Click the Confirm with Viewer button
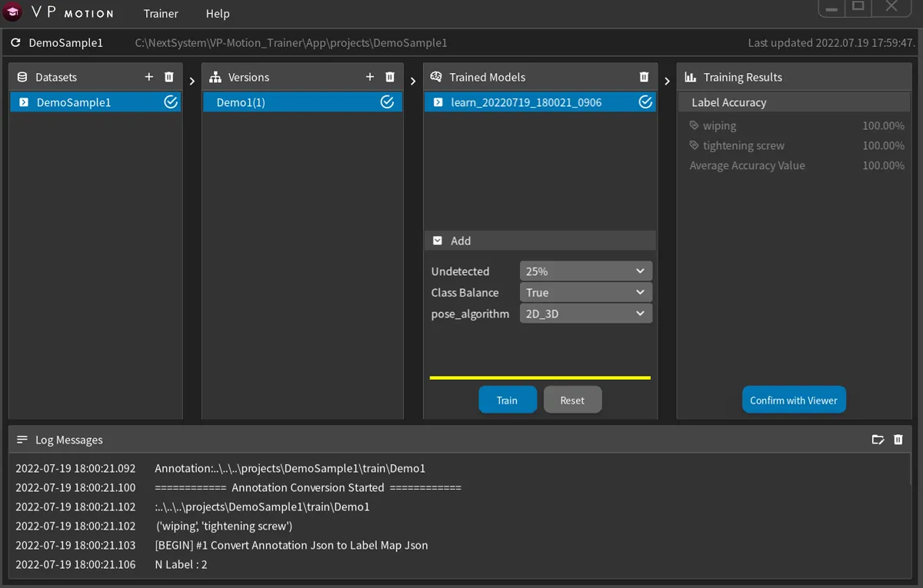Viewport: 923px width, 588px height. pyautogui.click(x=794, y=400)
